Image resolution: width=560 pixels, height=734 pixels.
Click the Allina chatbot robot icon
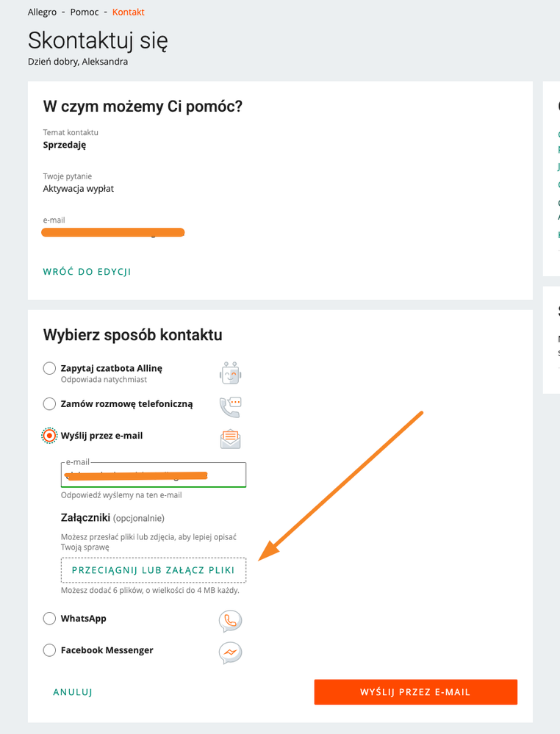230,373
